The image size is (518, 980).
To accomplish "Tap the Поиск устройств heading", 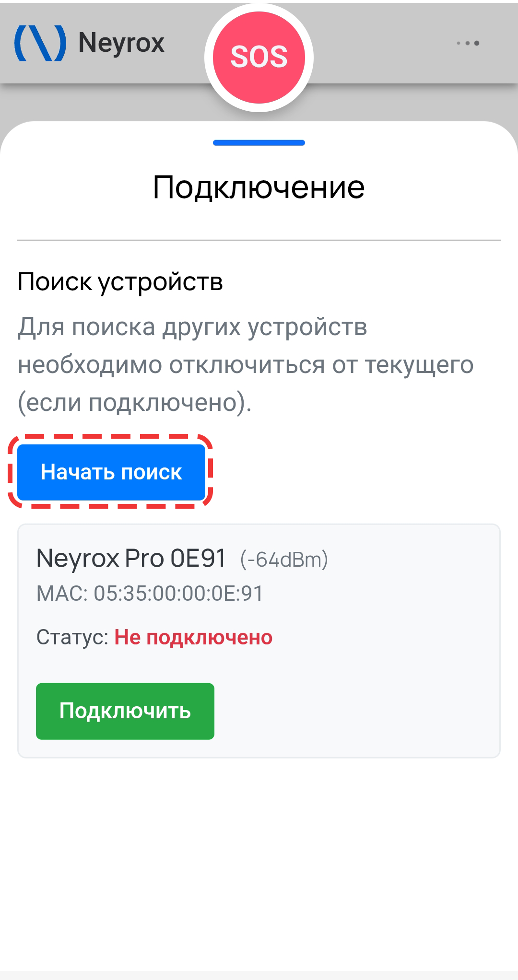I will [120, 281].
